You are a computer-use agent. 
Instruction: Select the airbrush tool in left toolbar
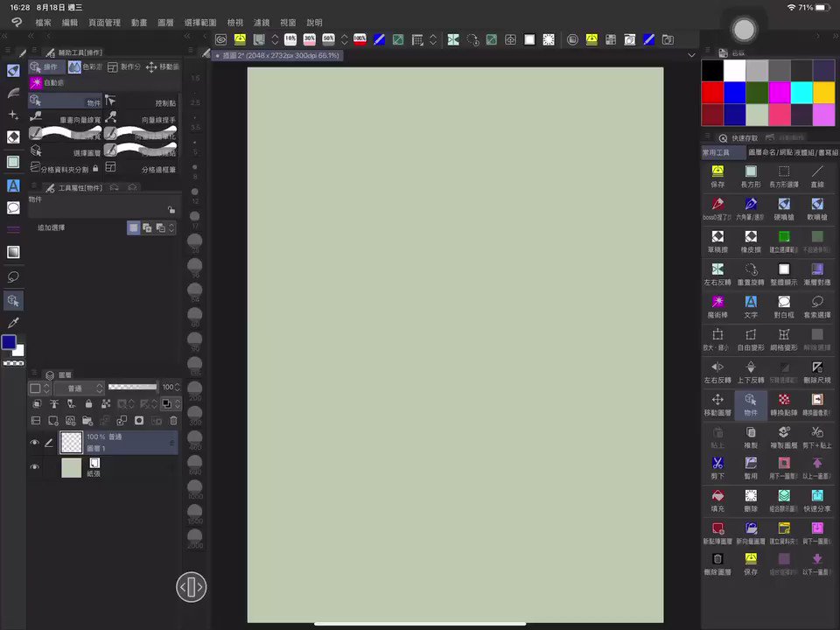tap(13, 70)
